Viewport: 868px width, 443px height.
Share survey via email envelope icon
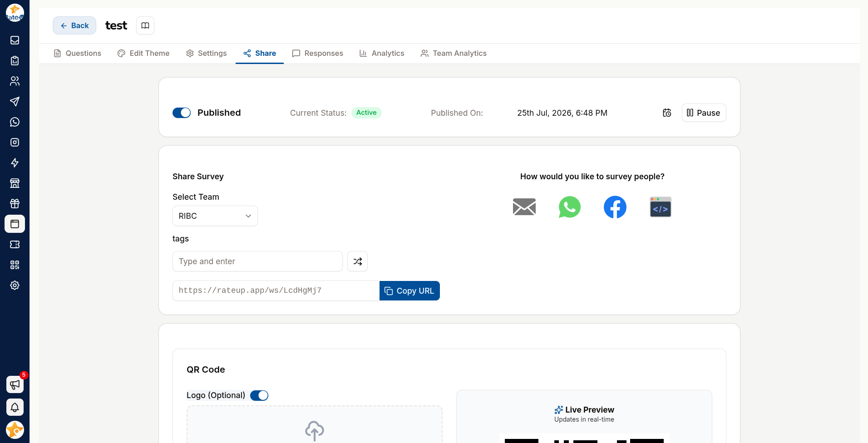(524, 207)
